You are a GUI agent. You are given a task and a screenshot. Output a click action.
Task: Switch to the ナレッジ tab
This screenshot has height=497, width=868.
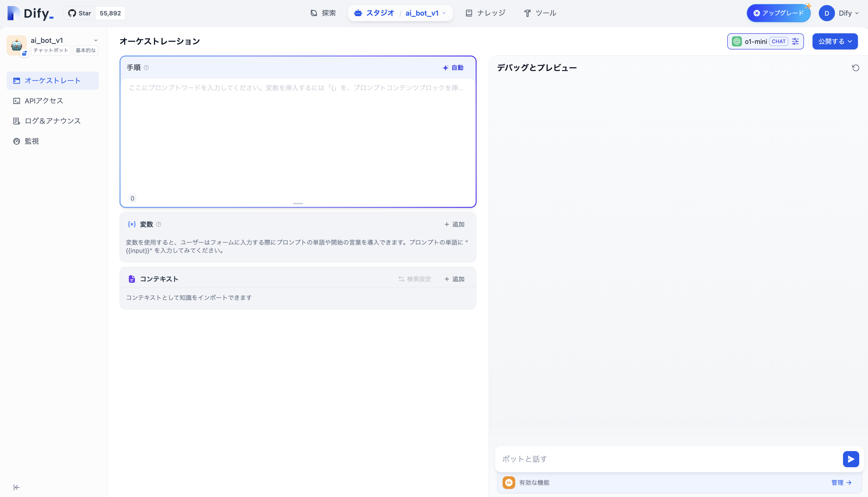coord(485,13)
